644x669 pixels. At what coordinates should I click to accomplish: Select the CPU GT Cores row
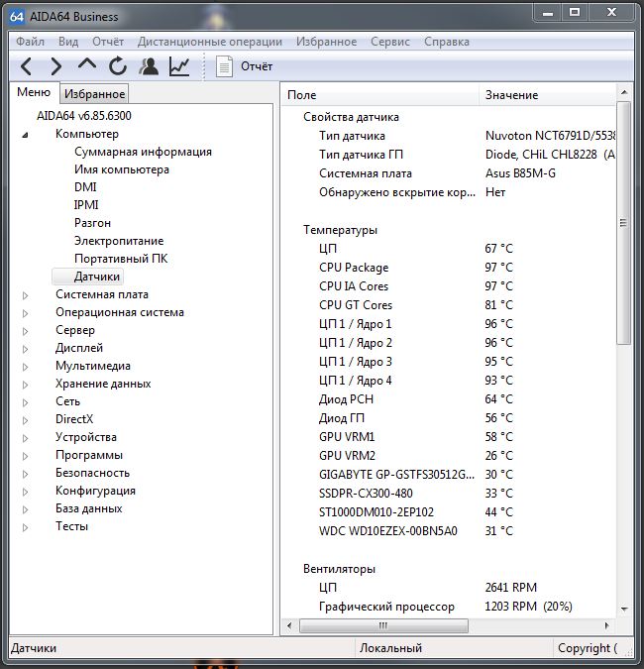448,305
